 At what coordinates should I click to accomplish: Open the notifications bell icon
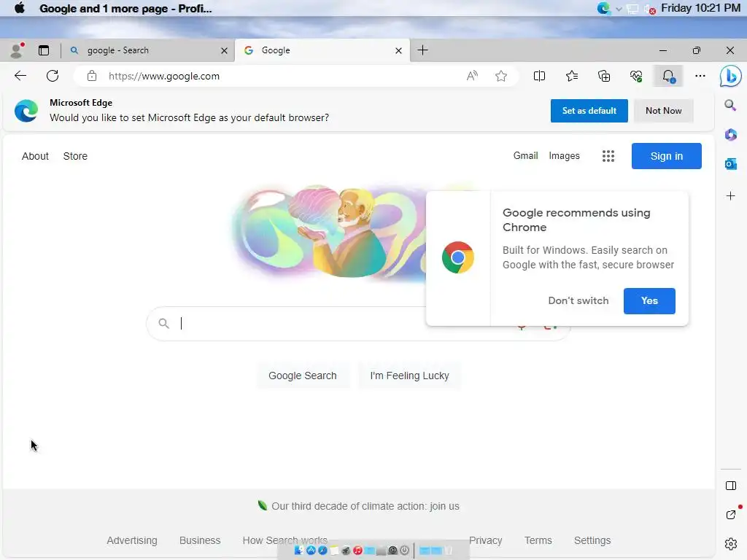pyautogui.click(x=668, y=76)
